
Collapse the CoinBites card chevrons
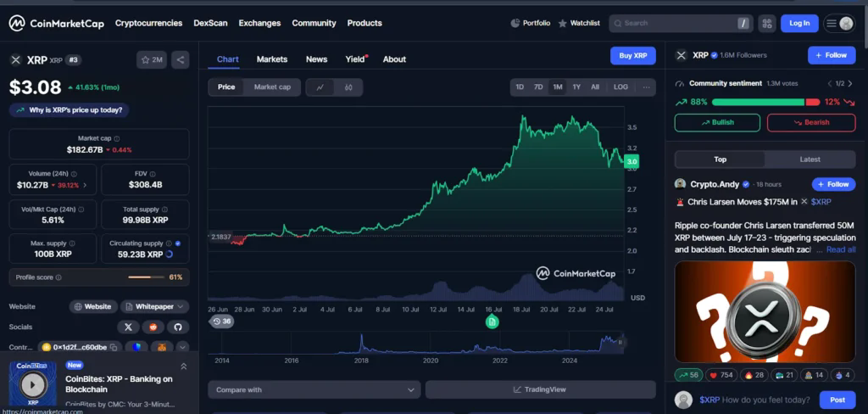pos(184,366)
